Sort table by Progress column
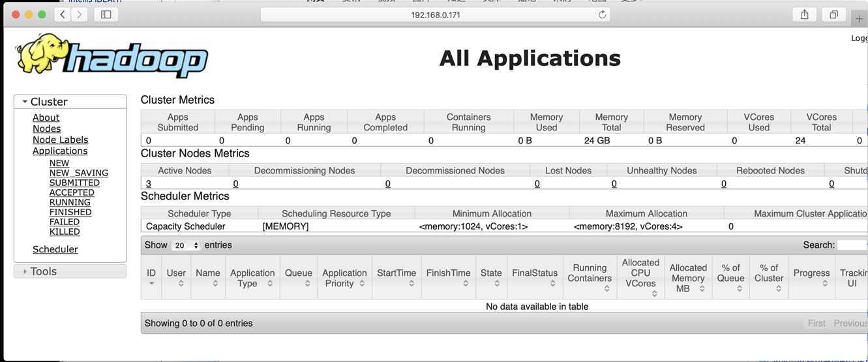Screen dimensions: 868x362 point(811,277)
